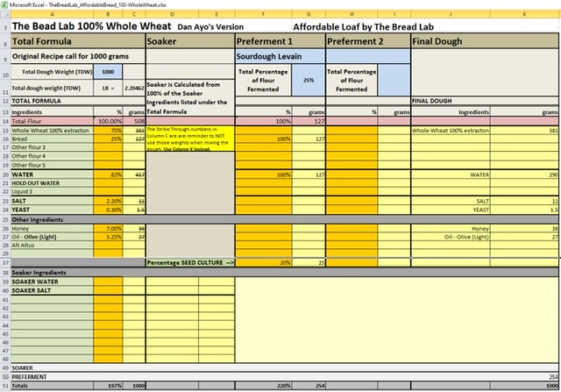Click the 'Soaker Ingredients' section row
Screen dimensions: 561x392
(285, 273)
